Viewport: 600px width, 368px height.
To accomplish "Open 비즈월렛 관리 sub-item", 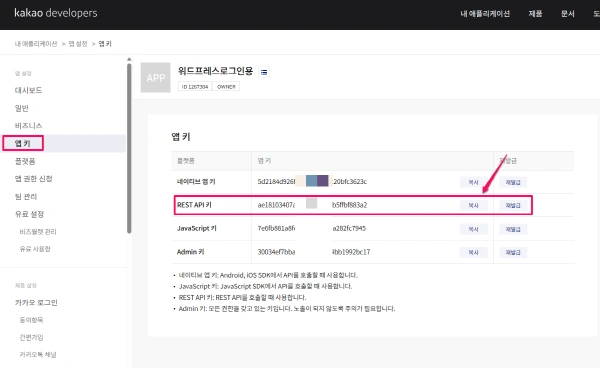I will [x=38, y=231].
